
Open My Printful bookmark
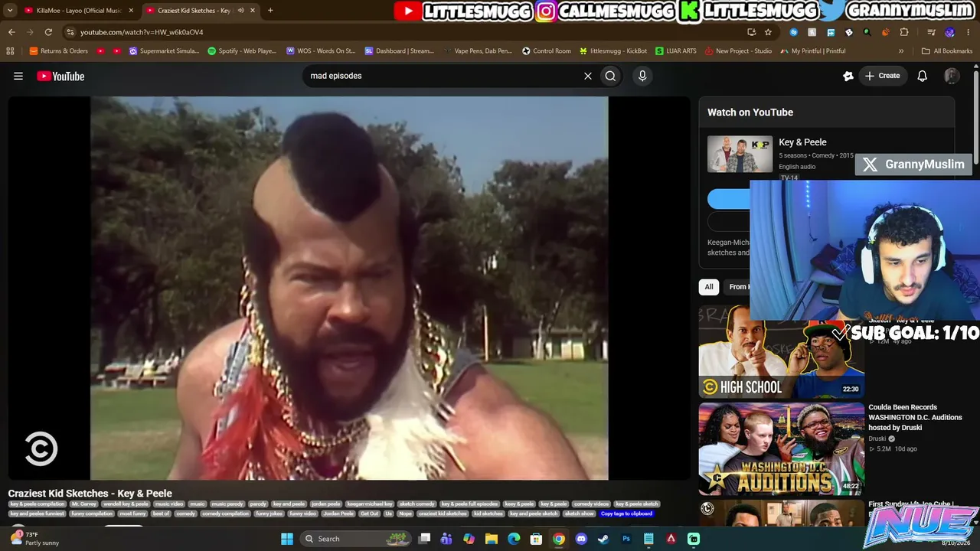(813, 51)
